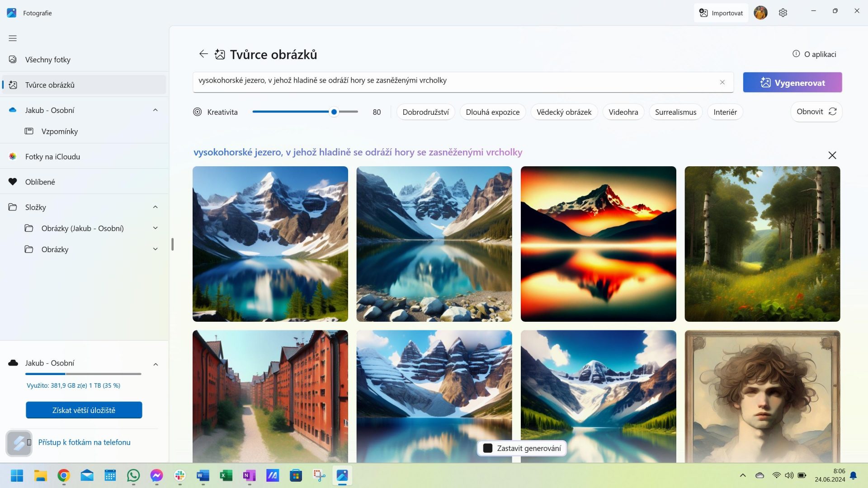Collapse the storage Jakub - Osobní panel
The width and height of the screenshot is (868, 488).
(156, 364)
